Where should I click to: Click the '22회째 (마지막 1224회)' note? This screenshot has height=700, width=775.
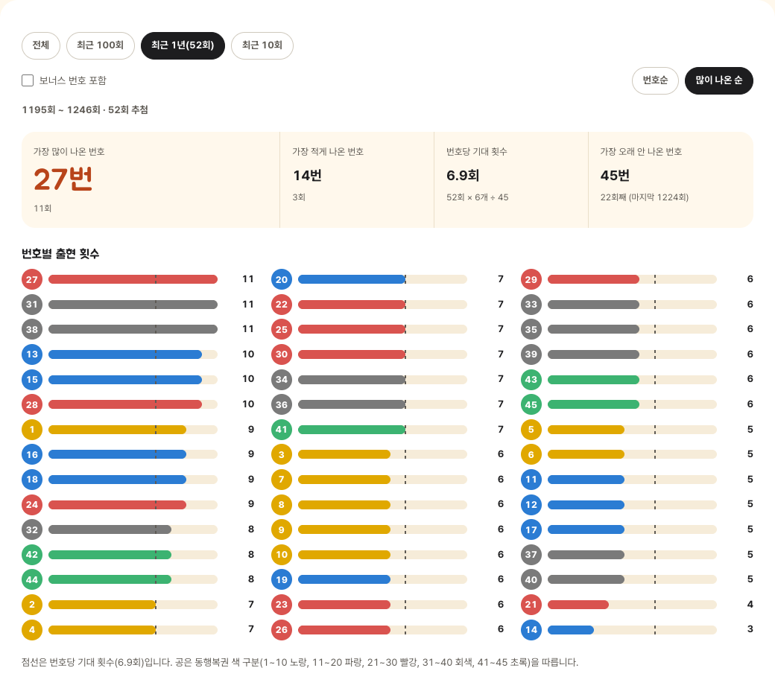point(645,197)
